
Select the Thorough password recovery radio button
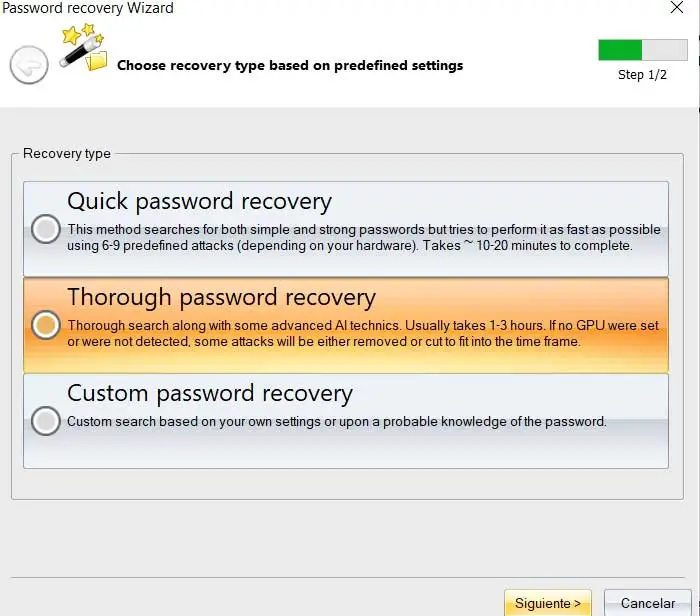tap(45, 325)
